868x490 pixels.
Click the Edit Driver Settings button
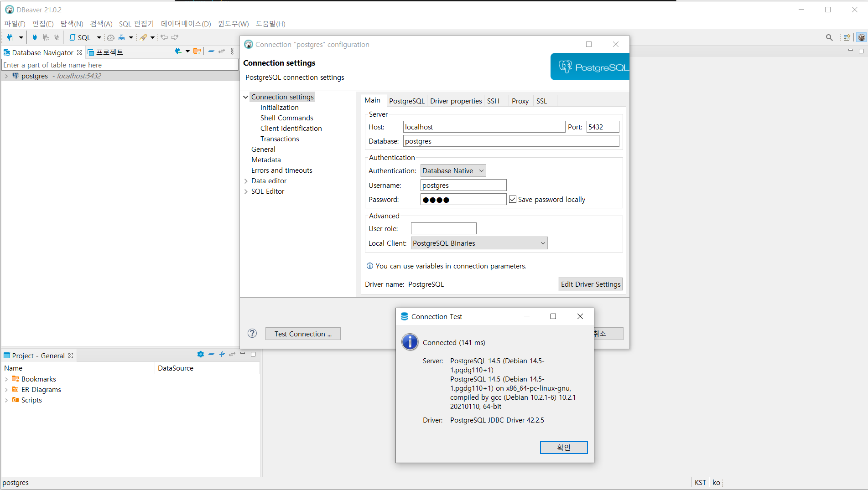(590, 284)
